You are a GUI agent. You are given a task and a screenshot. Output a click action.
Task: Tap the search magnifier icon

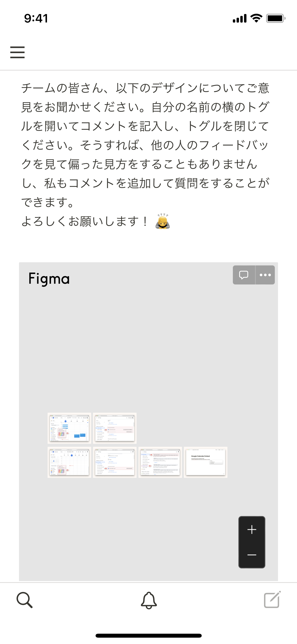point(25,600)
